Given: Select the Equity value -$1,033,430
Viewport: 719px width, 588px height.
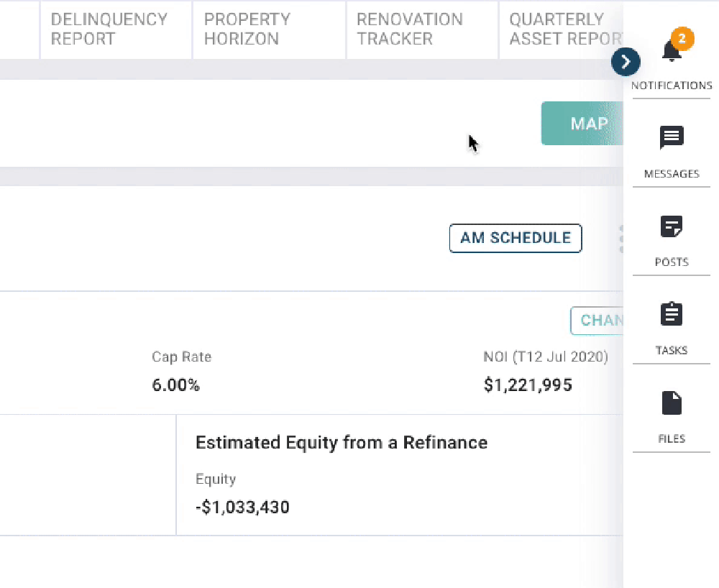Looking at the screenshot, I should pyautogui.click(x=242, y=507).
